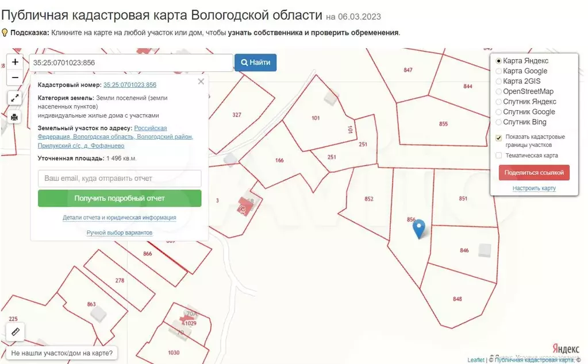This screenshot has height=364, width=588.
Task: Click the zoom out minus button
Action: pyautogui.click(x=15, y=78)
